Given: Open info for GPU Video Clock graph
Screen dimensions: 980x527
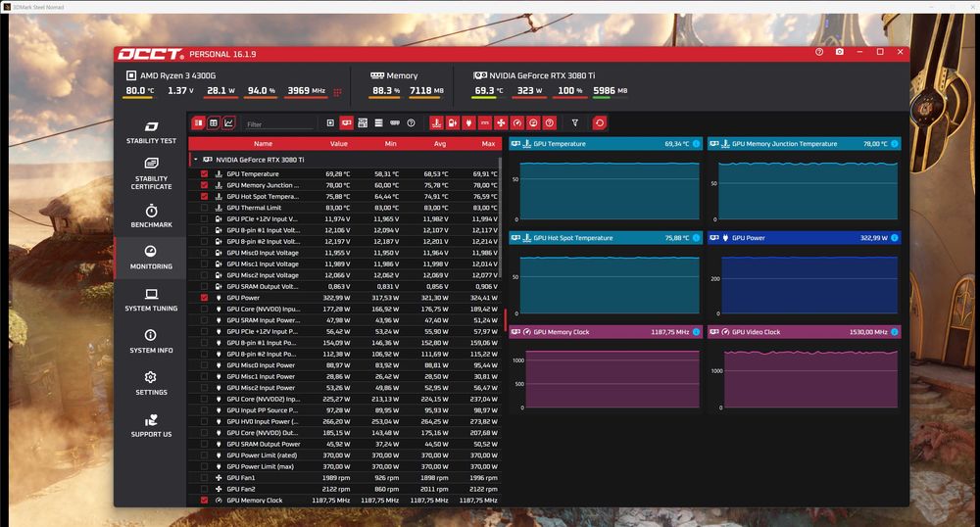Looking at the screenshot, I should [895, 332].
